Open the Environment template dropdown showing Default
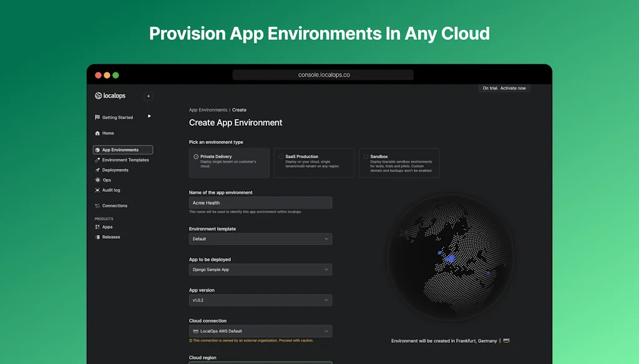639x364 pixels. point(260,239)
